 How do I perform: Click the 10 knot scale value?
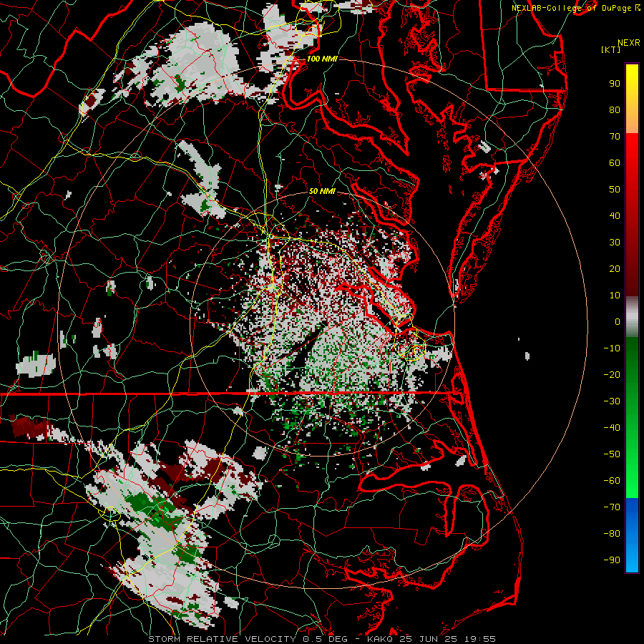pyautogui.click(x=615, y=296)
